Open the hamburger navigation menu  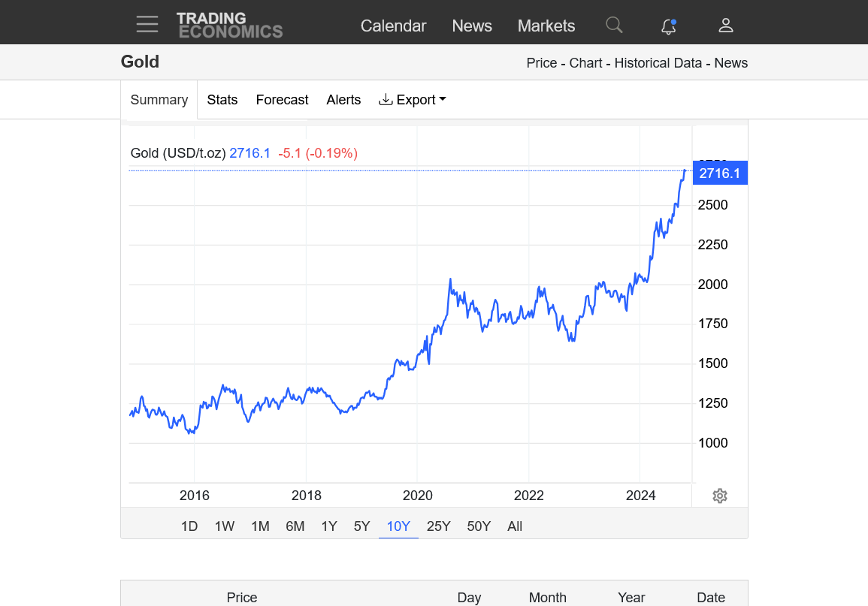point(147,24)
